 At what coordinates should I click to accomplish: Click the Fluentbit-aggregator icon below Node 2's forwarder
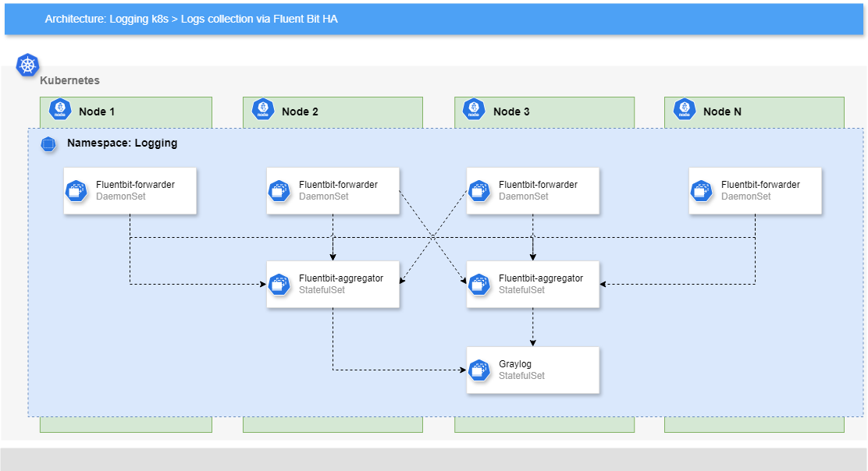[279, 284]
